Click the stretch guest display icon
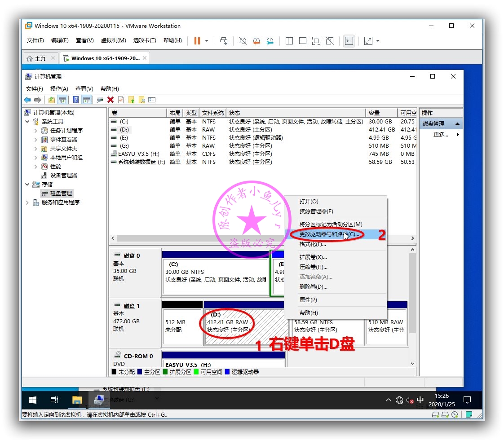The image size is (504, 440). 368,41
